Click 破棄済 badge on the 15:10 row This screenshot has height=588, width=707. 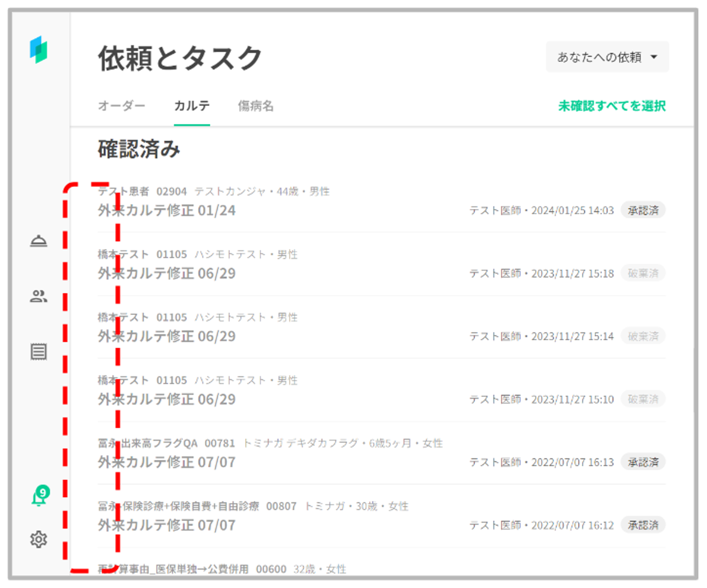643,399
